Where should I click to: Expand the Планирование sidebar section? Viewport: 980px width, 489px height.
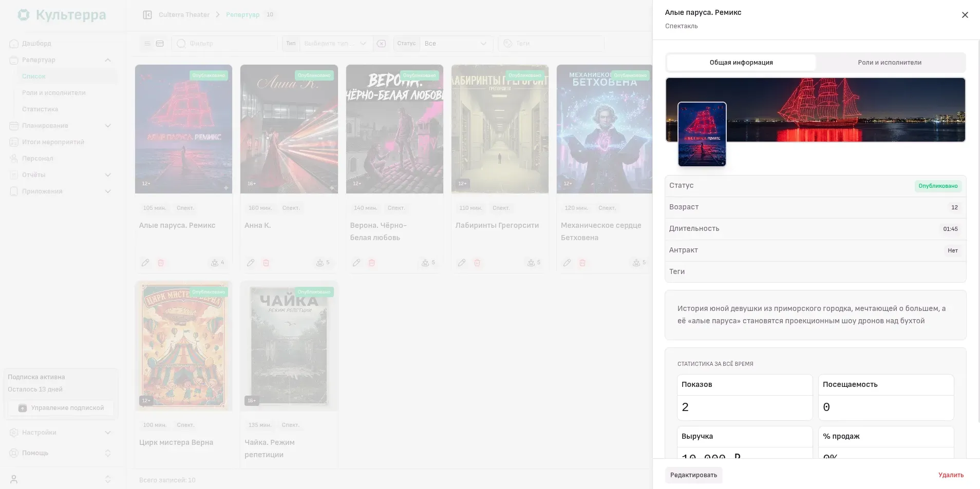coord(108,126)
